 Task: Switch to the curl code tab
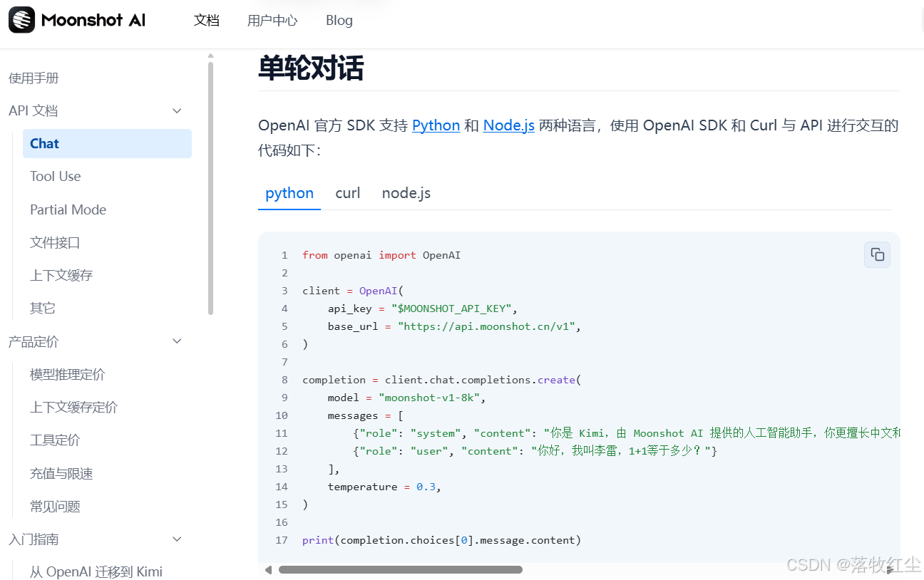(348, 193)
